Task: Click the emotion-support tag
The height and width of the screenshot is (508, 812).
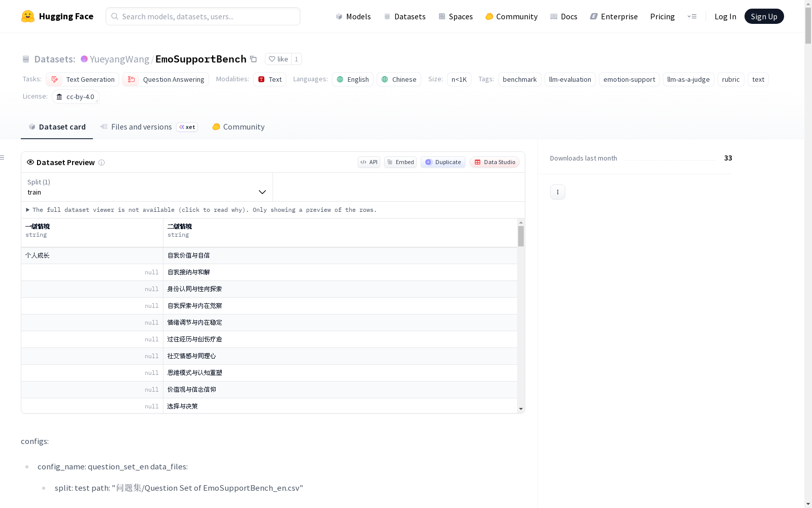Action: click(629, 79)
